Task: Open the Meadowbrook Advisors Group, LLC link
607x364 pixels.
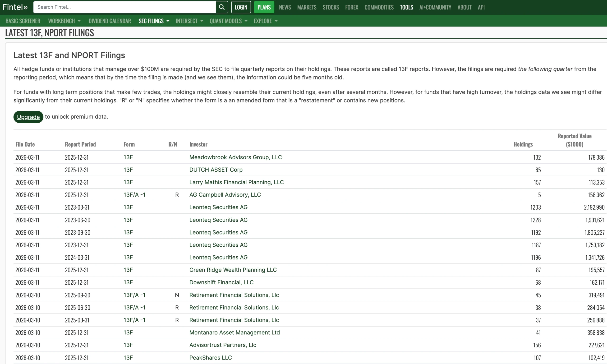Action: (x=235, y=157)
